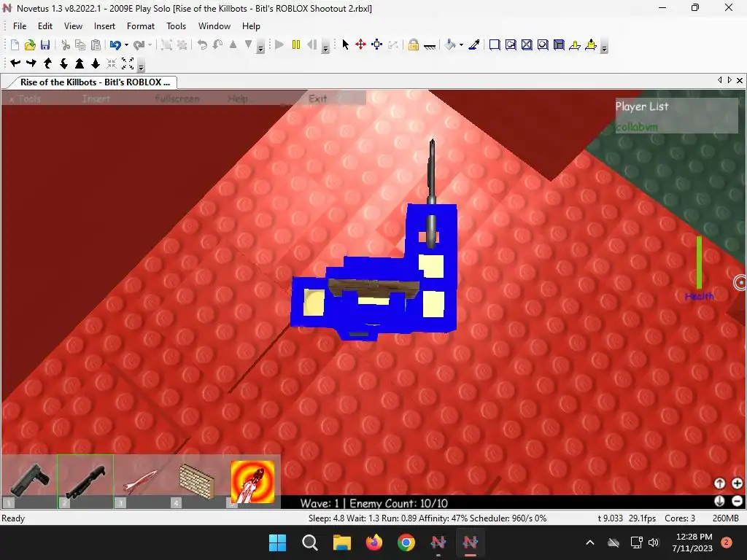Create a new file with the New icon
The image size is (747, 560).
coord(15,44)
